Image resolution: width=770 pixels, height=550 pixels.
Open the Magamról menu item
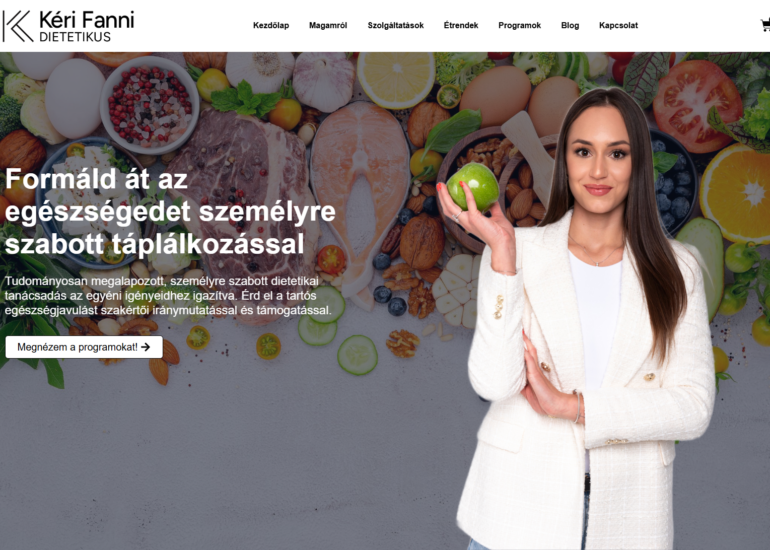click(328, 26)
